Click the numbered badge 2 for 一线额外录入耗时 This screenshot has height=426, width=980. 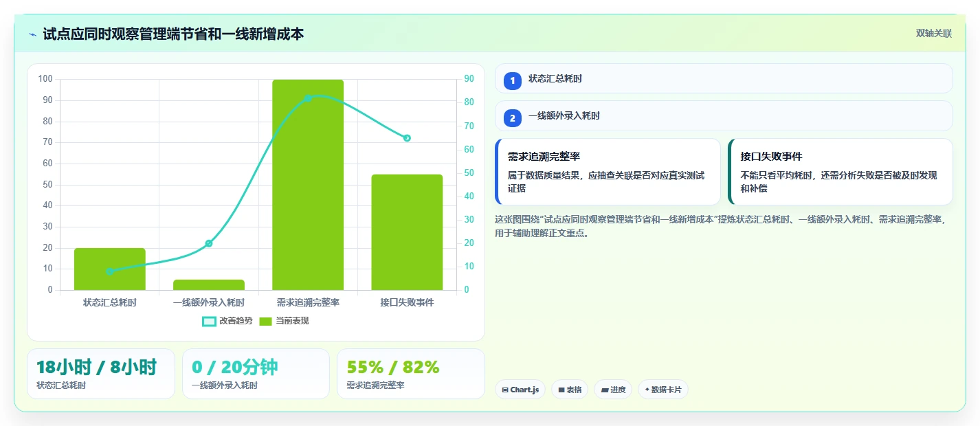tap(513, 117)
